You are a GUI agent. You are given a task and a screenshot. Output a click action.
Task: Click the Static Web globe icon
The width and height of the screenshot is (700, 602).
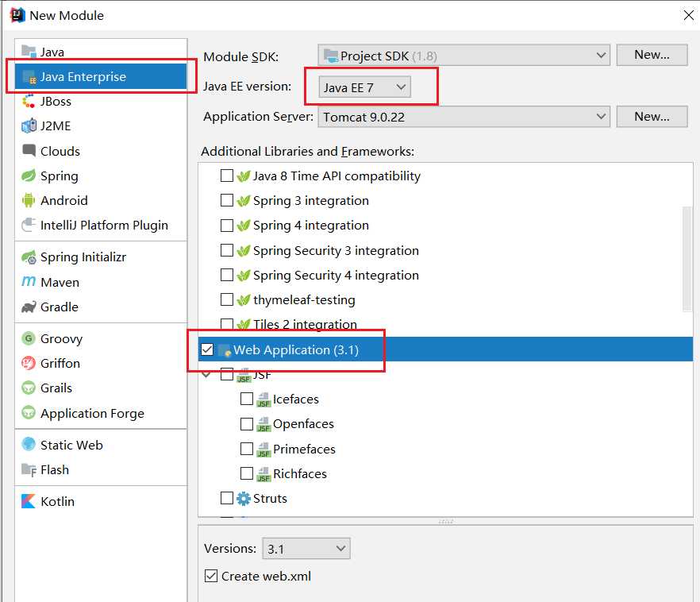click(x=29, y=445)
